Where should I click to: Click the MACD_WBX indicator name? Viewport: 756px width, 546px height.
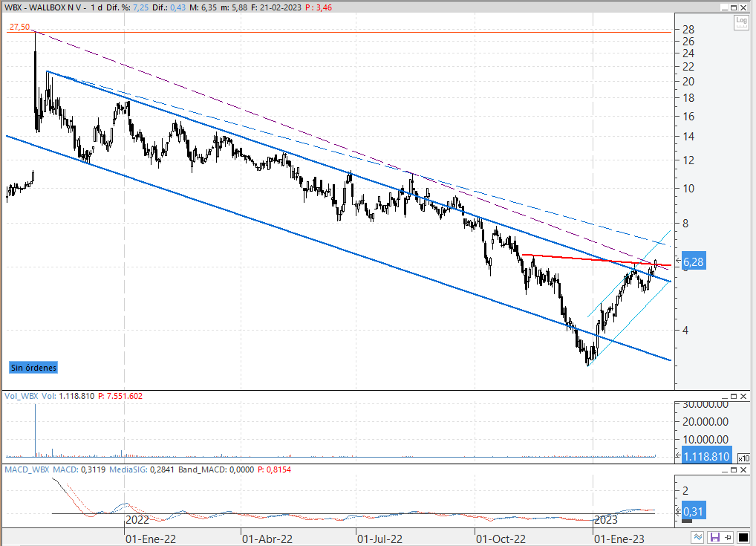point(27,469)
